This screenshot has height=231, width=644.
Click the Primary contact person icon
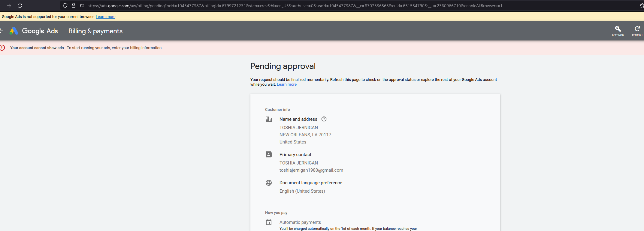tap(269, 155)
